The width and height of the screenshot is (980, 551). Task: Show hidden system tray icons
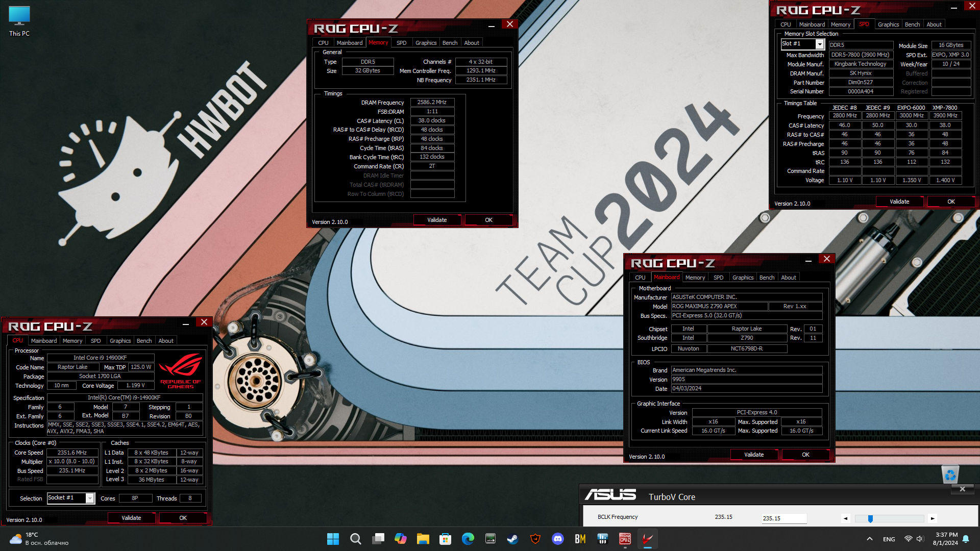point(869,539)
